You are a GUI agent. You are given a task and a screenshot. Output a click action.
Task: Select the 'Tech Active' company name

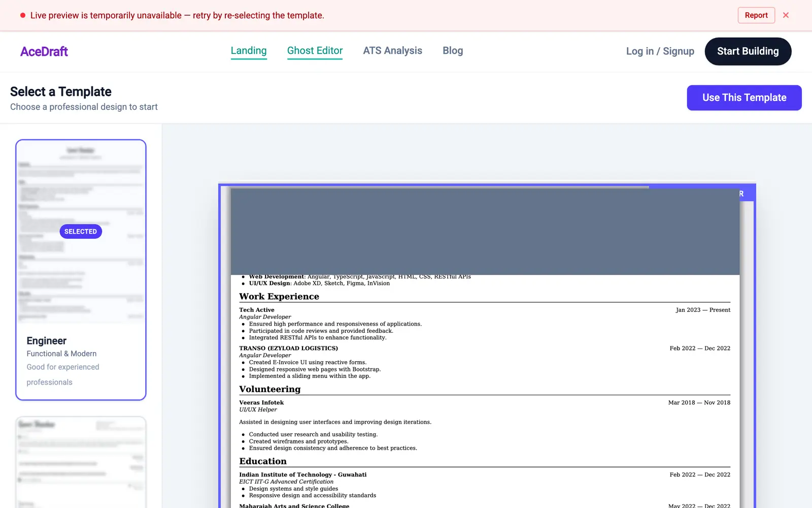coord(257,310)
